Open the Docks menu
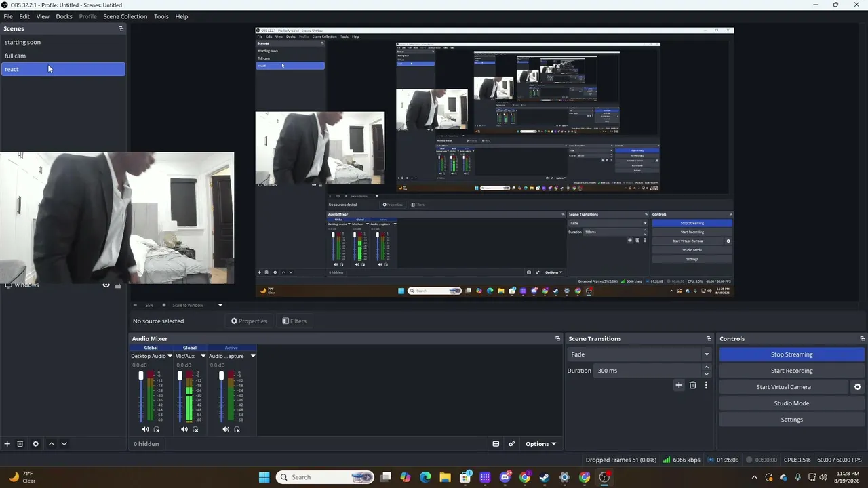 tap(64, 16)
